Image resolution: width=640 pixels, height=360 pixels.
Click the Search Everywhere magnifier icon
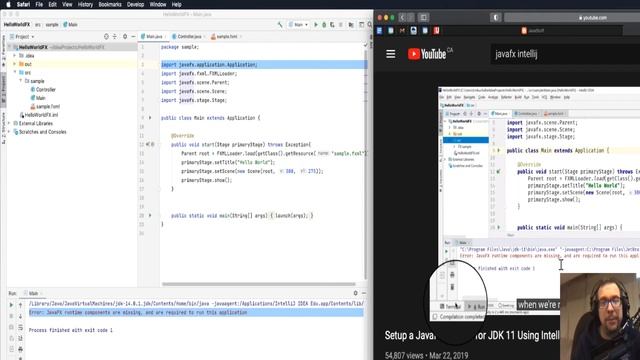tap(370, 25)
